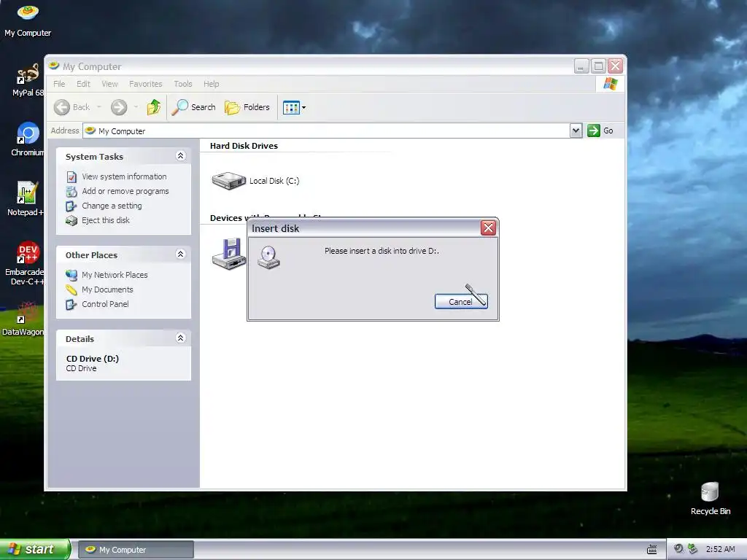Collapse the System Tasks panel
747x560 pixels.
(x=181, y=156)
